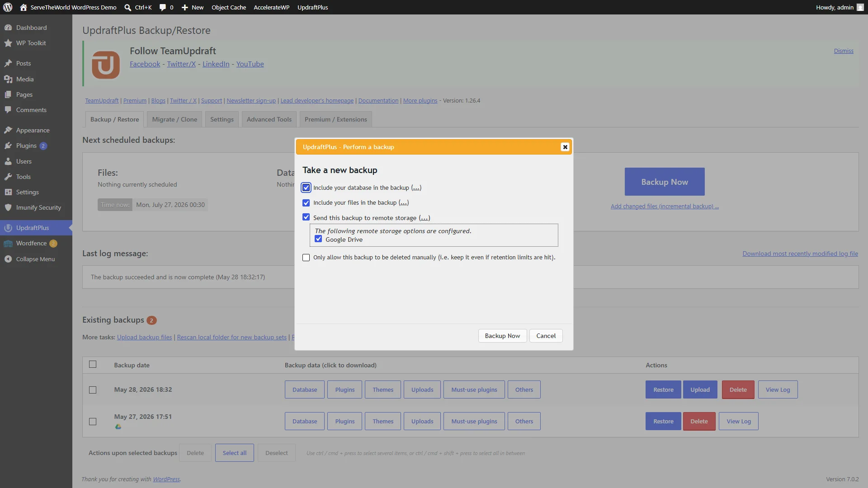Open the ServeTheWorld site home icon

(24, 7)
